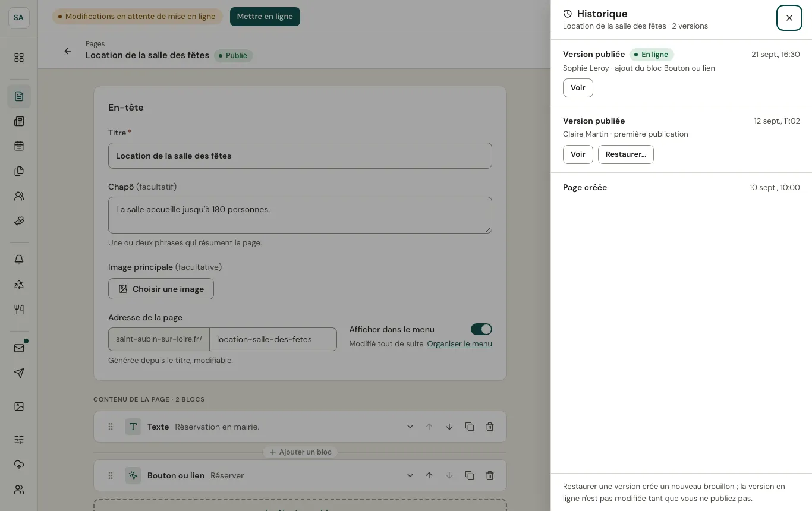Click the Titre input field
Image resolution: width=812 pixels, height=511 pixels.
(300, 156)
